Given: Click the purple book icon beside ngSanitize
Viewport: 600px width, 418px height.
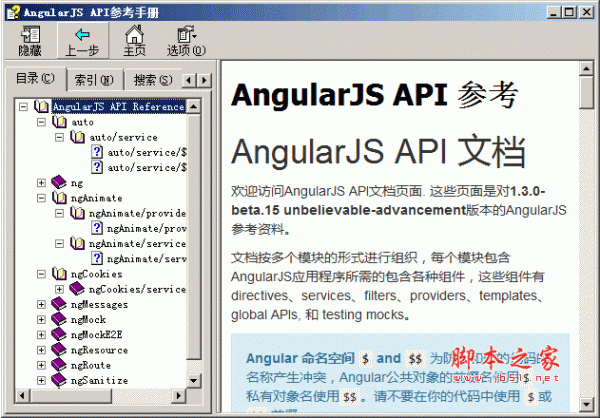Looking at the screenshot, I should click(x=59, y=380).
